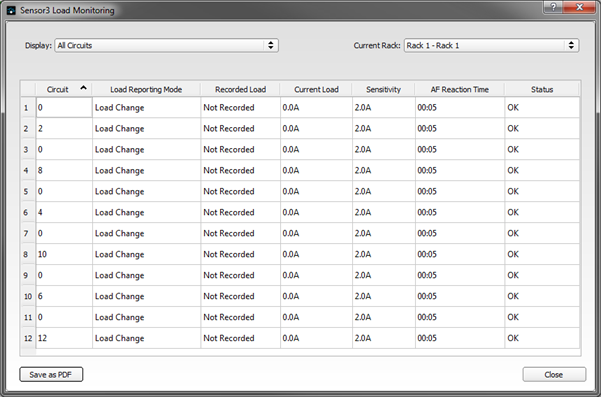
Task: Click Circuit cell showing 4 in row 6
Action: (64, 212)
